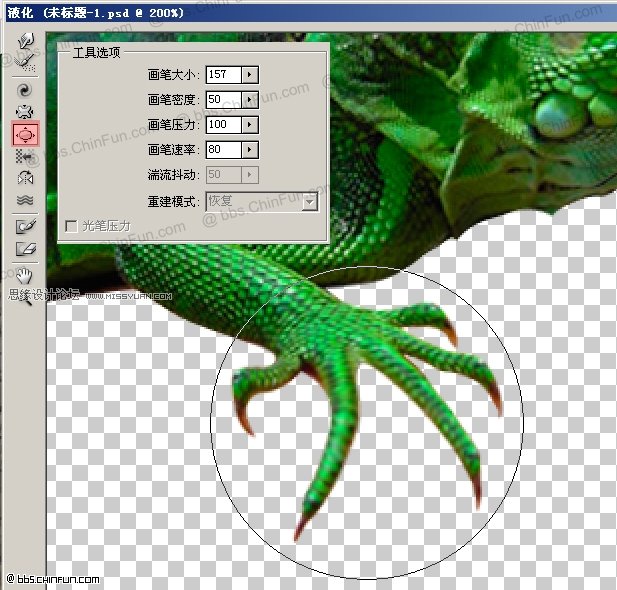Toggle the 光笔压力 stylus pressure checkbox
Viewport: 617px width, 590px height.
[x=71, y=226]
